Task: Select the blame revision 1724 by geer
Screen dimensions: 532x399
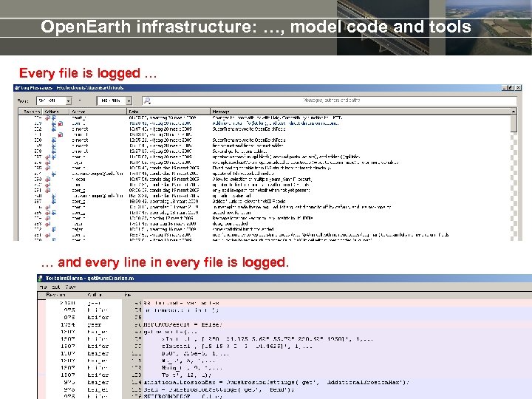Action: (x=67, y=324)
